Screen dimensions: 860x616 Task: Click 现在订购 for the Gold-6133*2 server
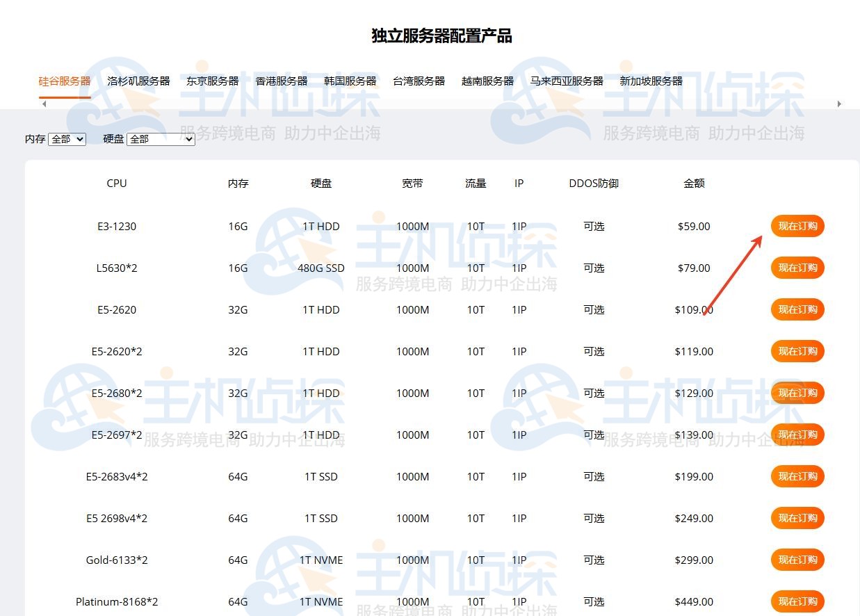pyautogui.click(x=797, y=560)
